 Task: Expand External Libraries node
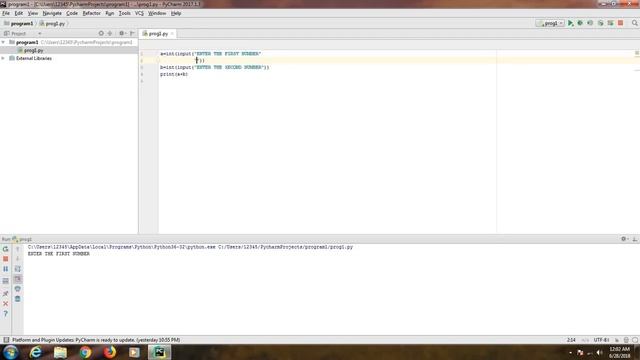pyautogui.click(x=3, y=58)
